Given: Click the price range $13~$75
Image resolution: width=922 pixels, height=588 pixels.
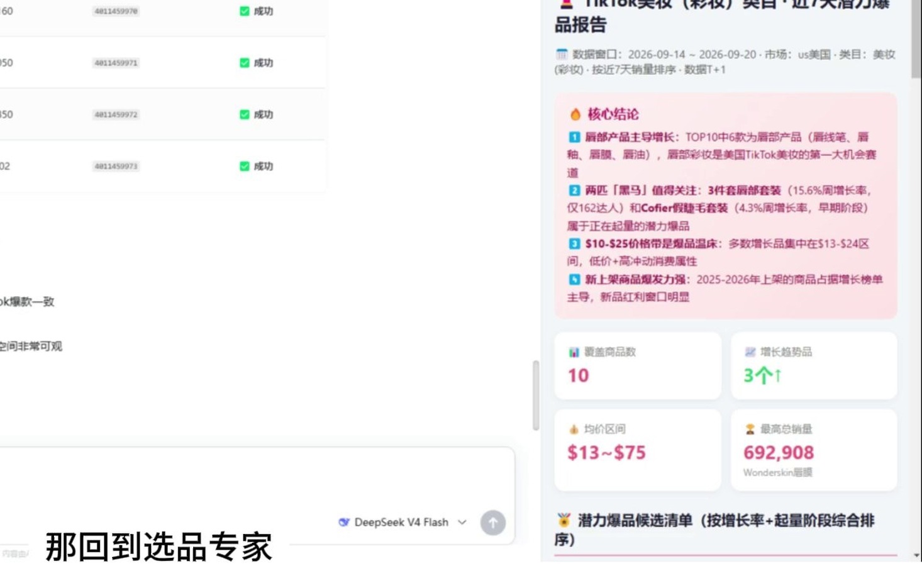Looking at the screenshot, I should tap(606, 453).
